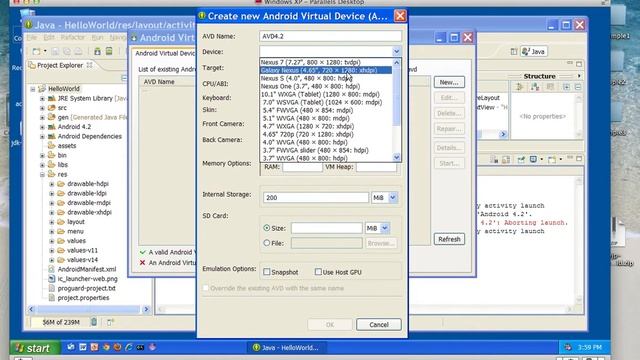Expand the values-v11 folder node
Screen dimensions: 640x360
[x=52, y=250]
